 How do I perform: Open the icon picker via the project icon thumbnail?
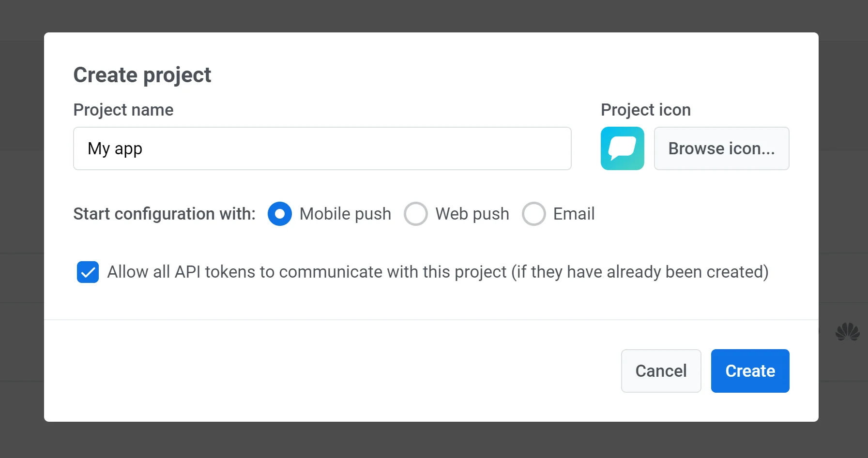(x=623, y=148)
